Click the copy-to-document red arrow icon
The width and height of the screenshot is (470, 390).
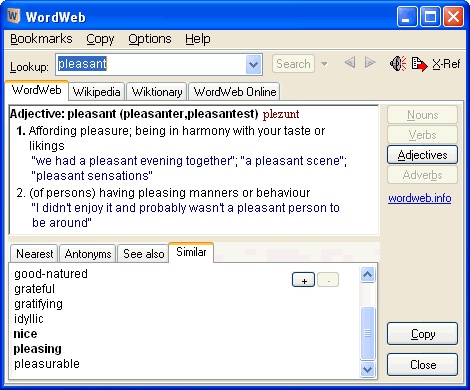coord(419,64)
